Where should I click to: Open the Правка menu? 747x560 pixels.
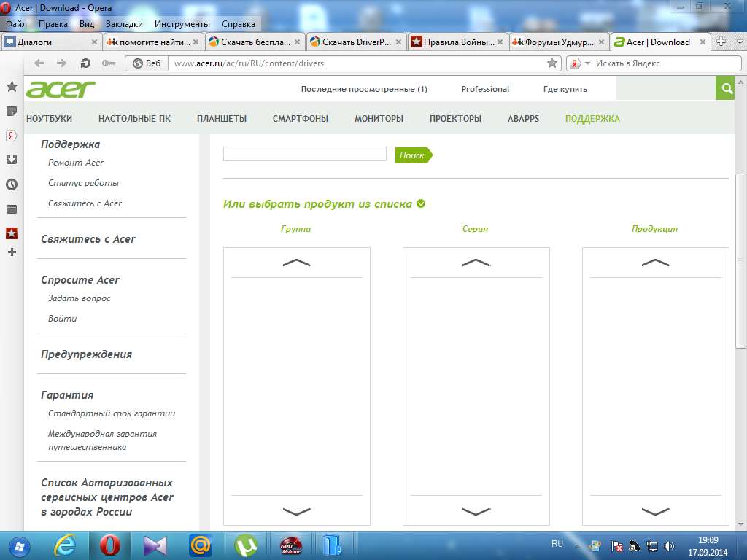click(53, 24)
